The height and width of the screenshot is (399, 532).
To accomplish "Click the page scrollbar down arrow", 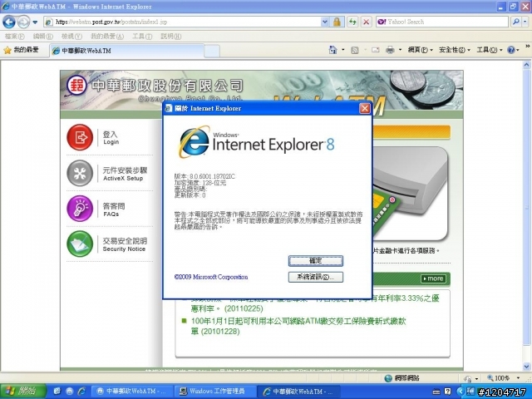I will point(526,367).
